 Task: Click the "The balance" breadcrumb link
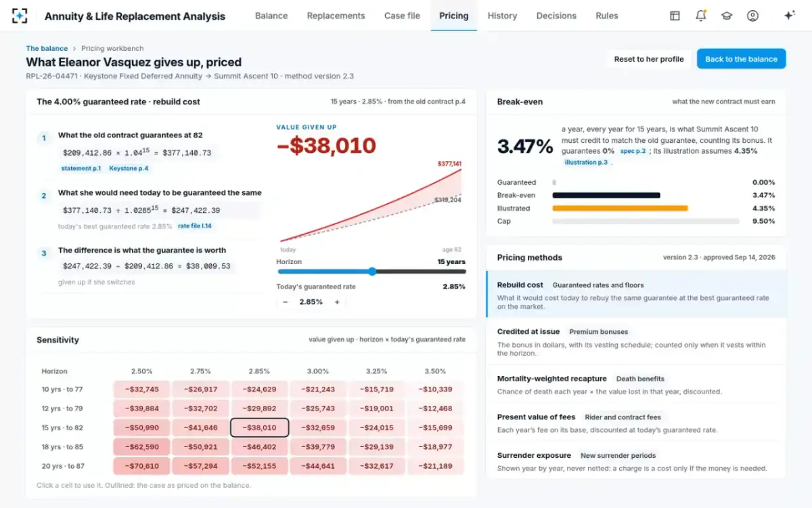click(47, 48)
